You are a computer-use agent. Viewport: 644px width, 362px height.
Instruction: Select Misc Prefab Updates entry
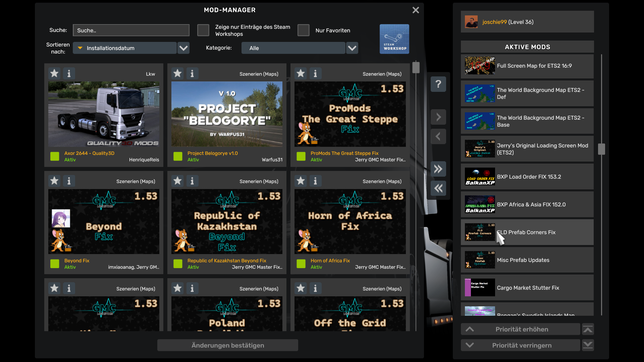[x=527, y=260]
